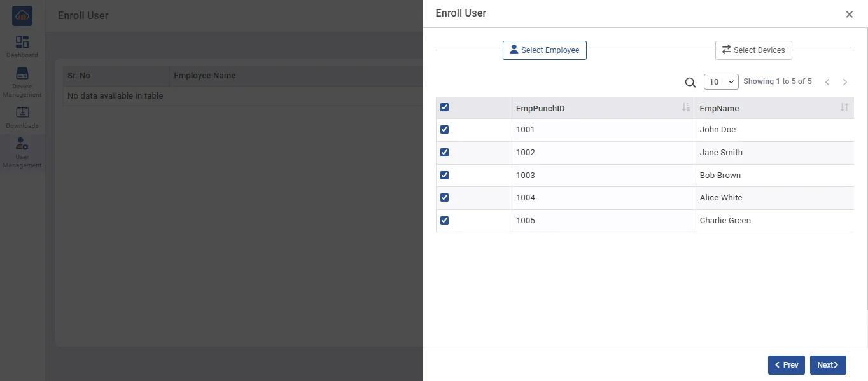868x381 pixels.
Task: Click the cloud app logo
Action: tap(22, 16)
